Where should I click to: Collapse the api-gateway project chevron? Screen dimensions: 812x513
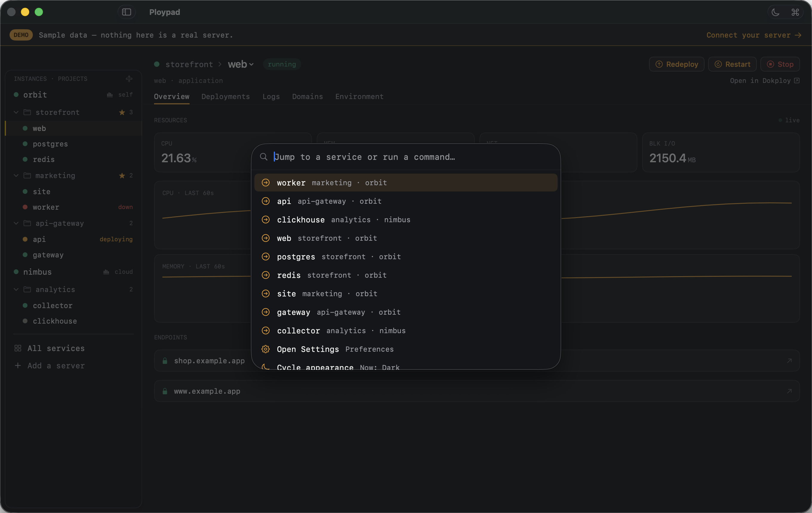click(x=16, y=223)
